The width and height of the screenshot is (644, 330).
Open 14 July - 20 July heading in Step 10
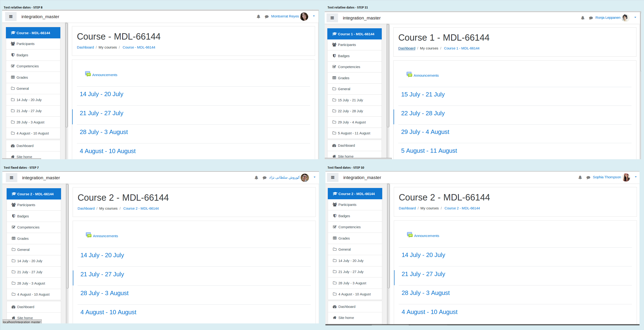423,255
